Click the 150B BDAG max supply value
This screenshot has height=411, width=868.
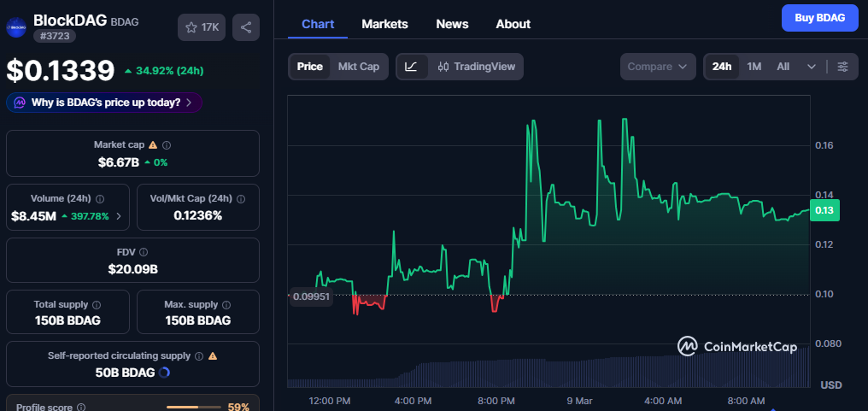197,320
